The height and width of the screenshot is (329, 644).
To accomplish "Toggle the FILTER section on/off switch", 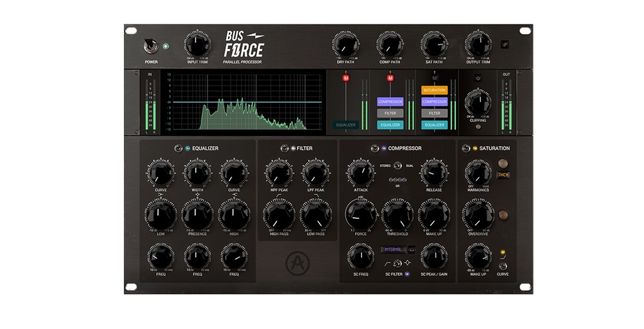I will point(284,148).
